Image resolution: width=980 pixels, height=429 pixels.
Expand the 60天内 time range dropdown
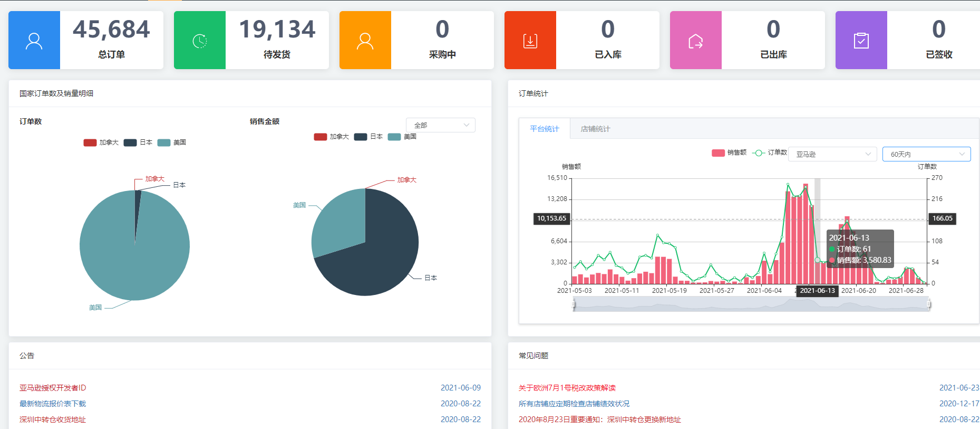pos(926,154)
